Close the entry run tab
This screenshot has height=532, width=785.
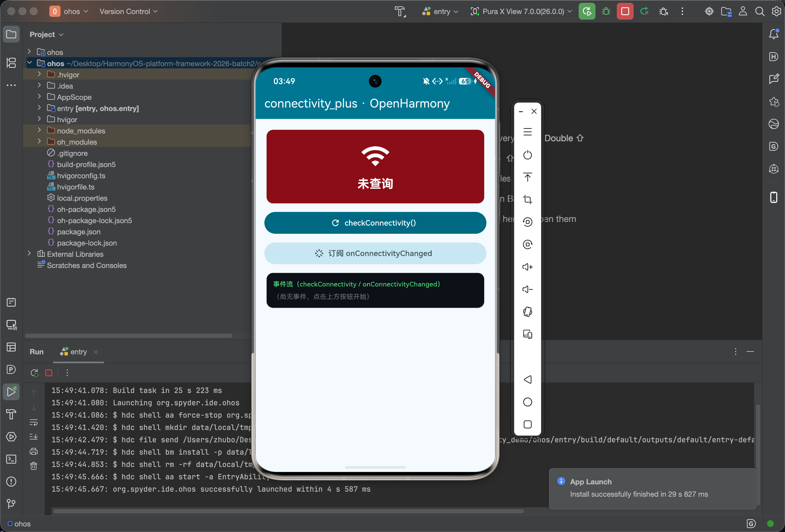(96, 352)
